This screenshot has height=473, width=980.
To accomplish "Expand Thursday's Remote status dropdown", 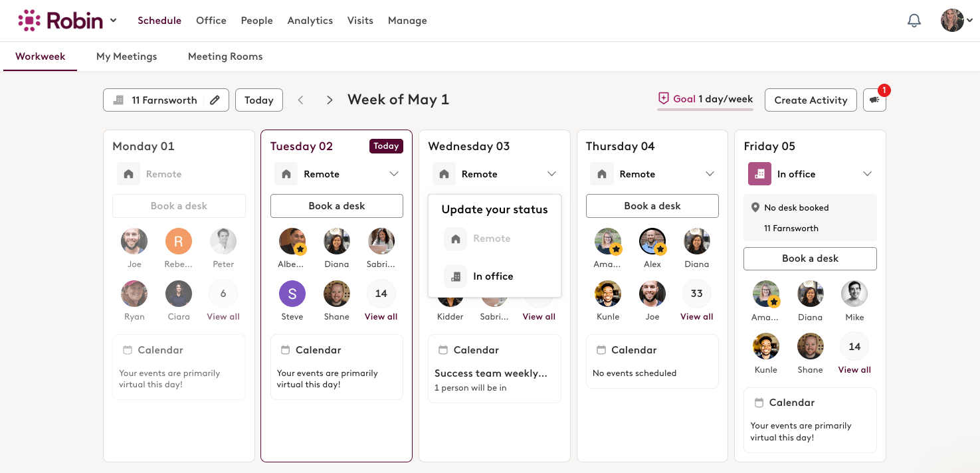I will [710, 174].
